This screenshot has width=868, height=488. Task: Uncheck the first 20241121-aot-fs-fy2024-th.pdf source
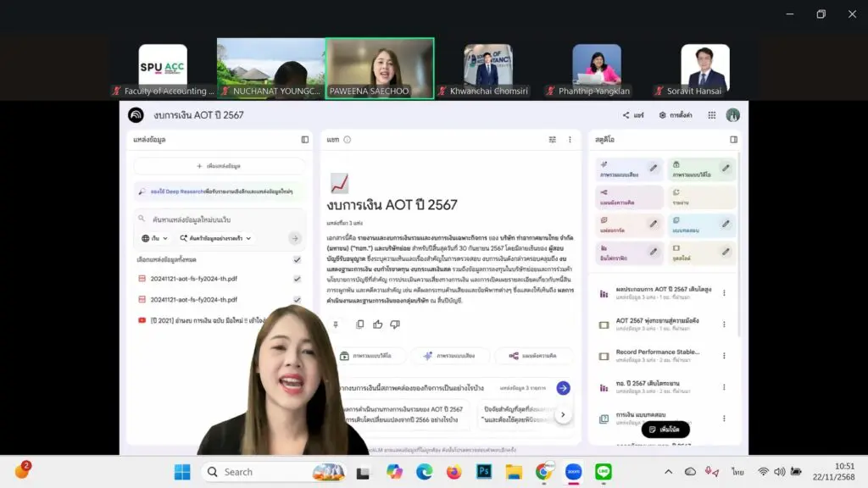point(297,279)
